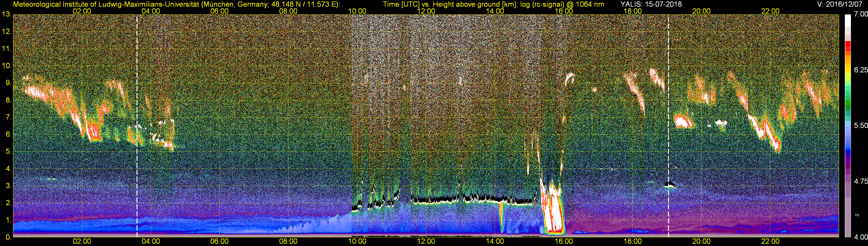Click the '12:00' time label on the top axis
The image size is (868, 246).
[x=426, y=11]
